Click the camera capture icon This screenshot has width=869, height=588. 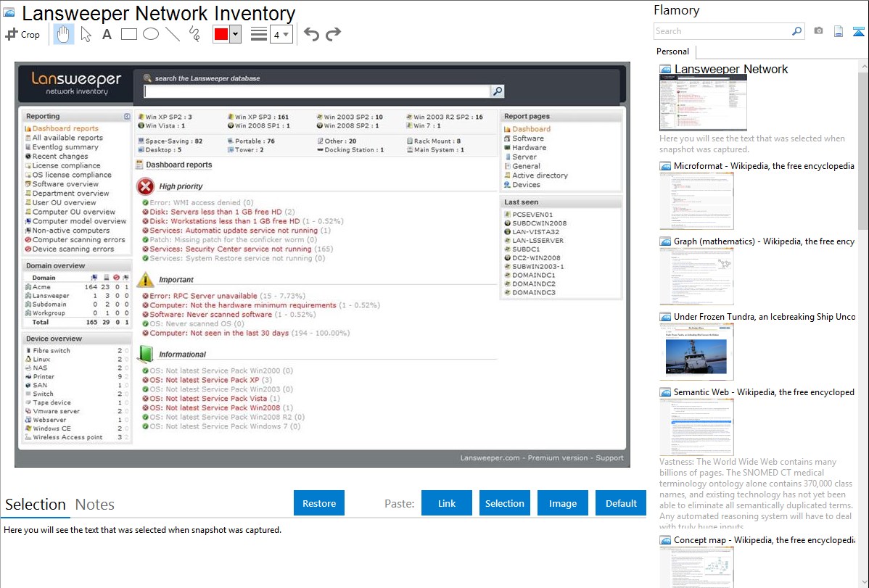coord(818,31)
